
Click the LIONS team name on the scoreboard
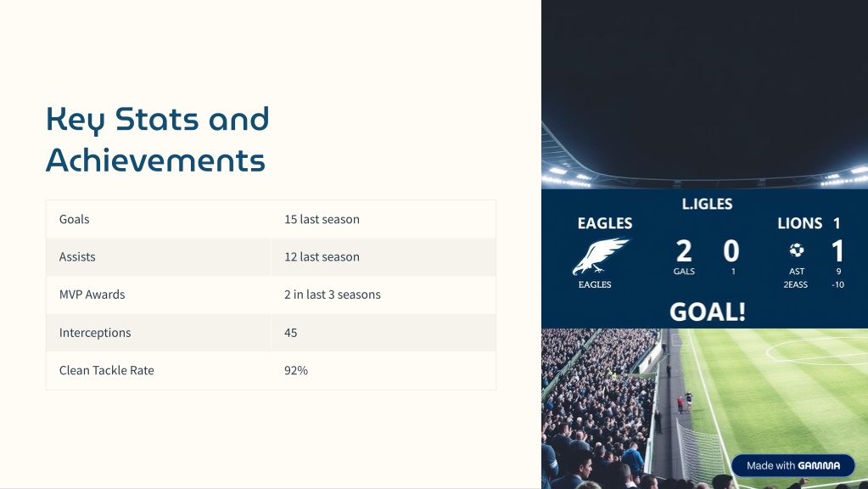pyautogui.click(x=799, y=223)
